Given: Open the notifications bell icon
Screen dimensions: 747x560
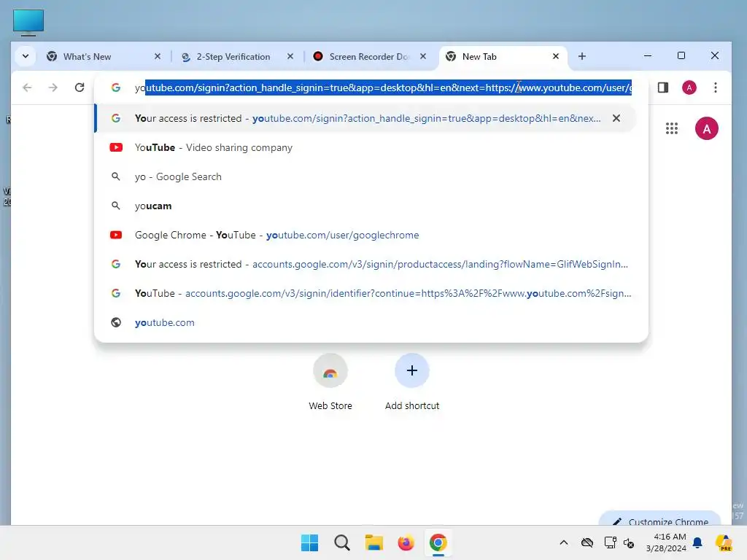Looking at the screenshot, I should [x=698, y=542].
